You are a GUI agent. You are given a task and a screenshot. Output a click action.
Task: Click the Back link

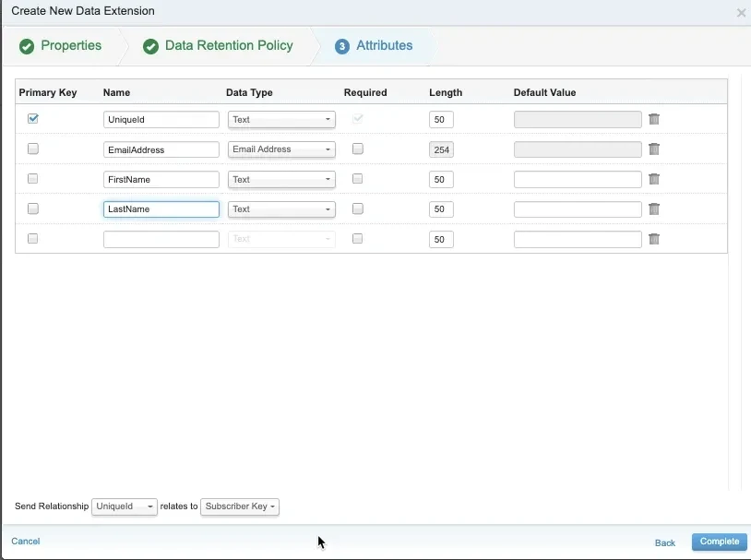(665, 542)
